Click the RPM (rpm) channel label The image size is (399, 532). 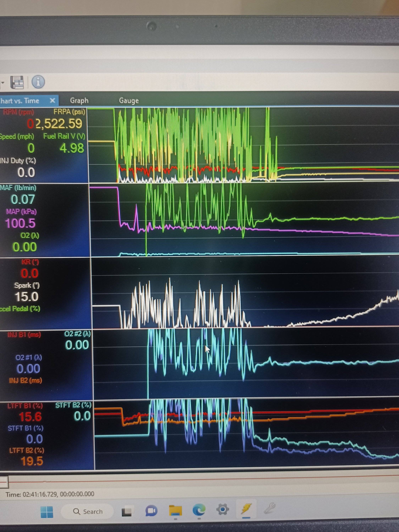click(x=18, y=112)
